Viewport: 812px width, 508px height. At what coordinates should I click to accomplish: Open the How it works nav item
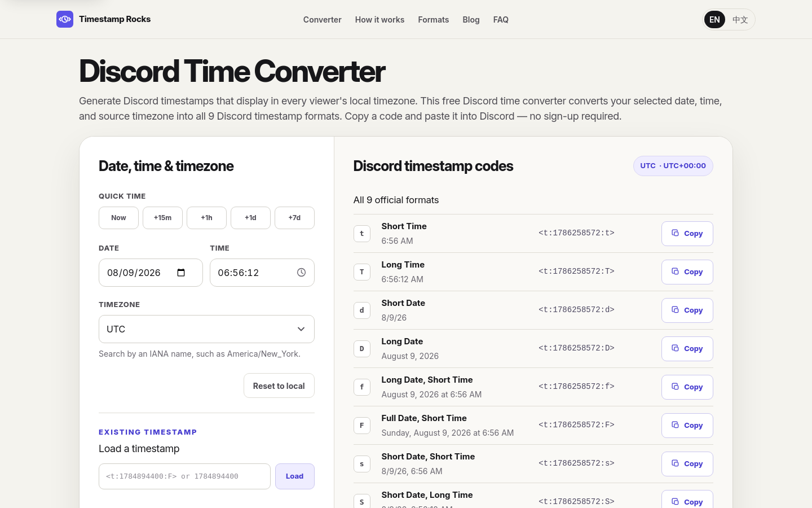pos(379,20)
